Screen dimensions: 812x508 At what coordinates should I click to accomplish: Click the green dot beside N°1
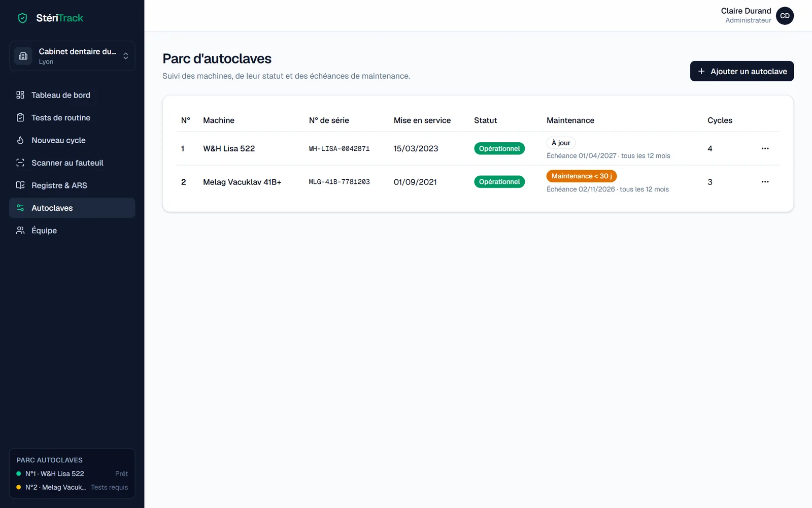[19, 473]
